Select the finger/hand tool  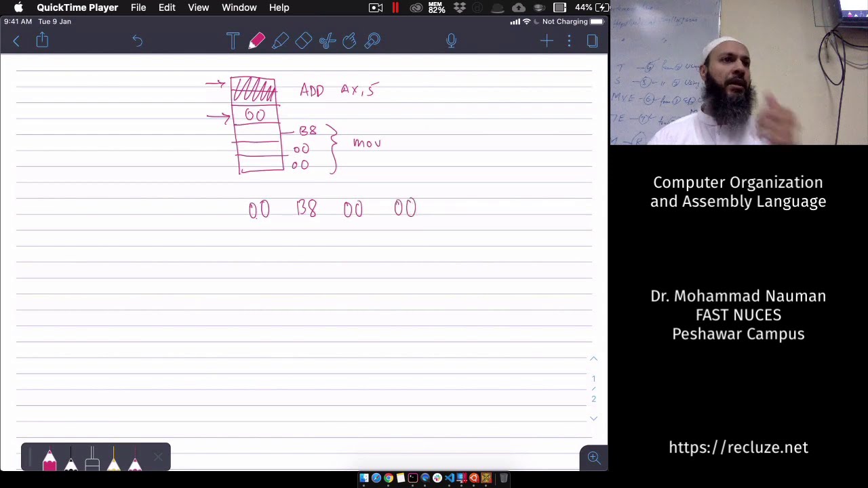click(x=349, y=41)
